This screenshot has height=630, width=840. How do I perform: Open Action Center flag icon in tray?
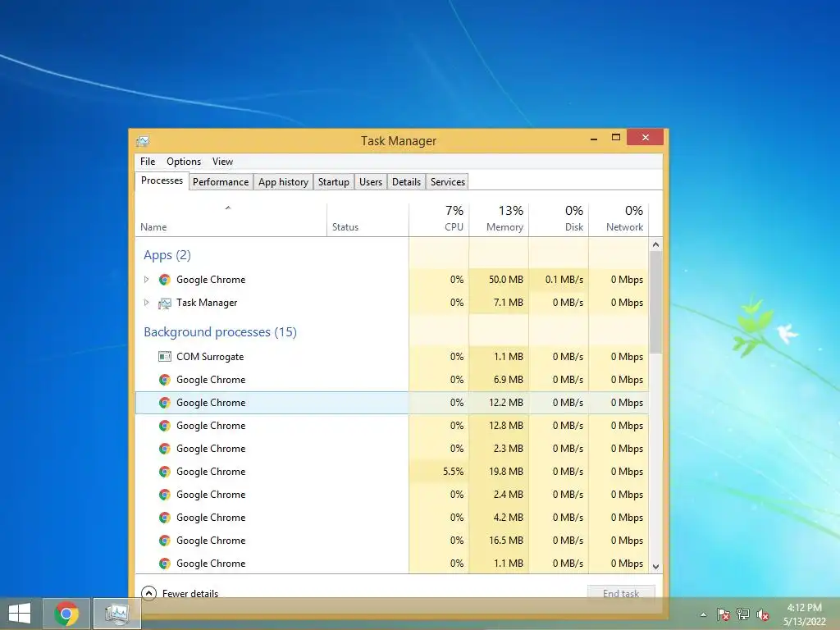724,614
